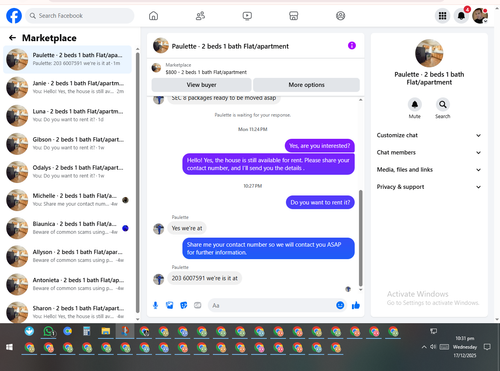Click the "Yes we're at" message from Paulette
The width and height of the screenshot is (500, 371).
[x=187, y=228]
